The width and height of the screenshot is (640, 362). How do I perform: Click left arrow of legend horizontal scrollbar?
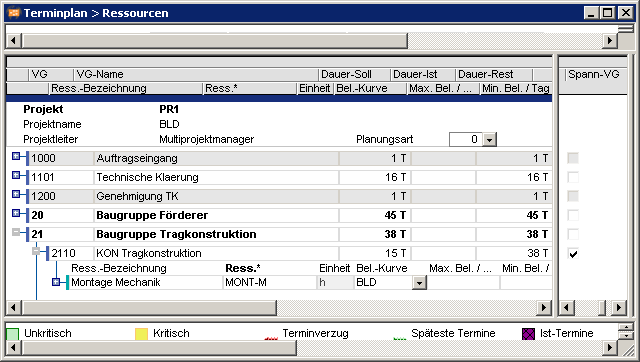[x=13, y=348]
